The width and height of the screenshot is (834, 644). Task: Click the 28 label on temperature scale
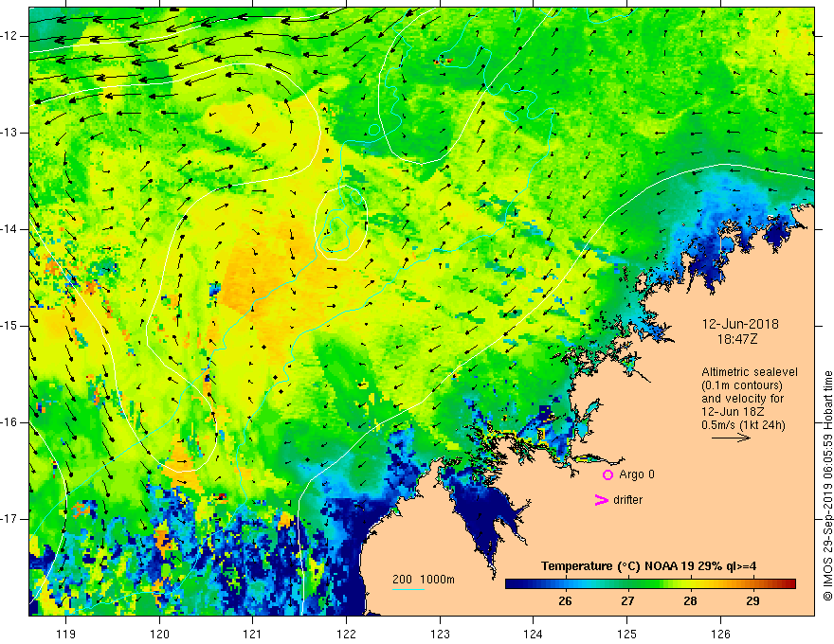click(690, 601)
